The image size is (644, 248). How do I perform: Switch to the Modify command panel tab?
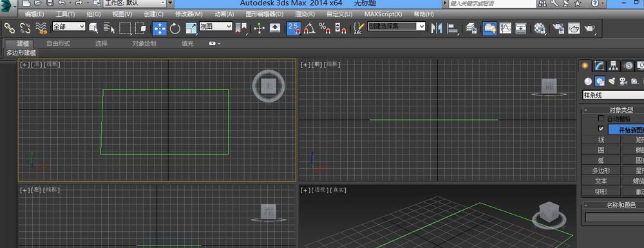[x=600, y=66]
